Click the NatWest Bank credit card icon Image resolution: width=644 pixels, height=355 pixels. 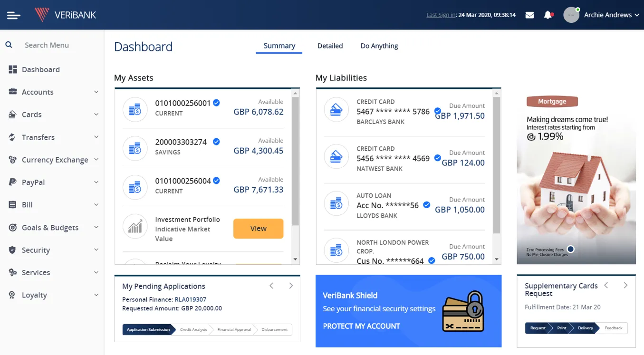point(336,156)
